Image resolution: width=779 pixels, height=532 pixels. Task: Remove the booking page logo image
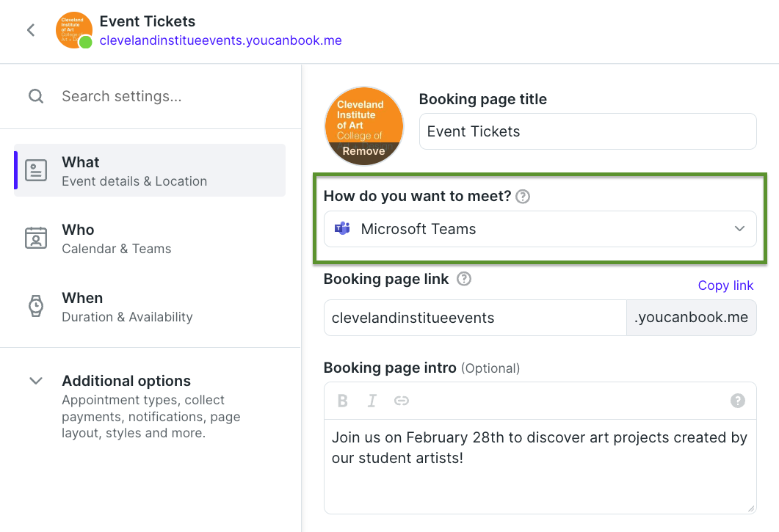pos(363,151)
